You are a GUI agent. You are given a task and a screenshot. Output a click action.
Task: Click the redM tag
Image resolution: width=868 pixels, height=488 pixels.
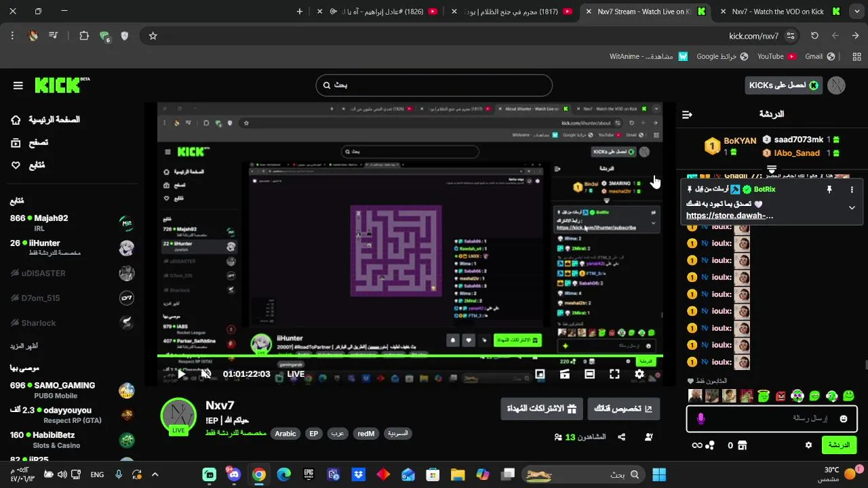(x=366, y=434)
